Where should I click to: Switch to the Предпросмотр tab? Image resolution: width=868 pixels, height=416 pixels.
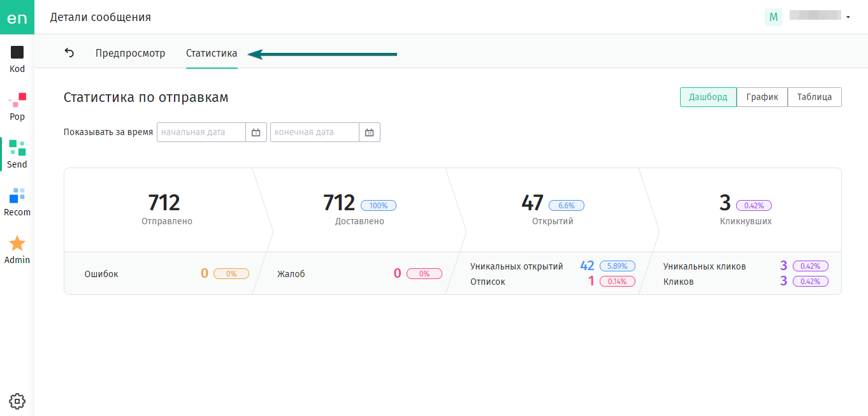130,54
